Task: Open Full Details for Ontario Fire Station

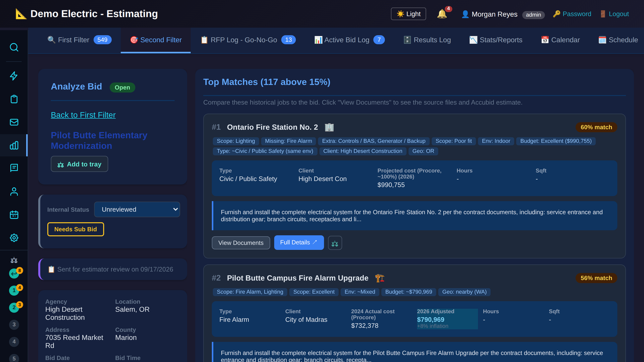Action: coord(299,243)
